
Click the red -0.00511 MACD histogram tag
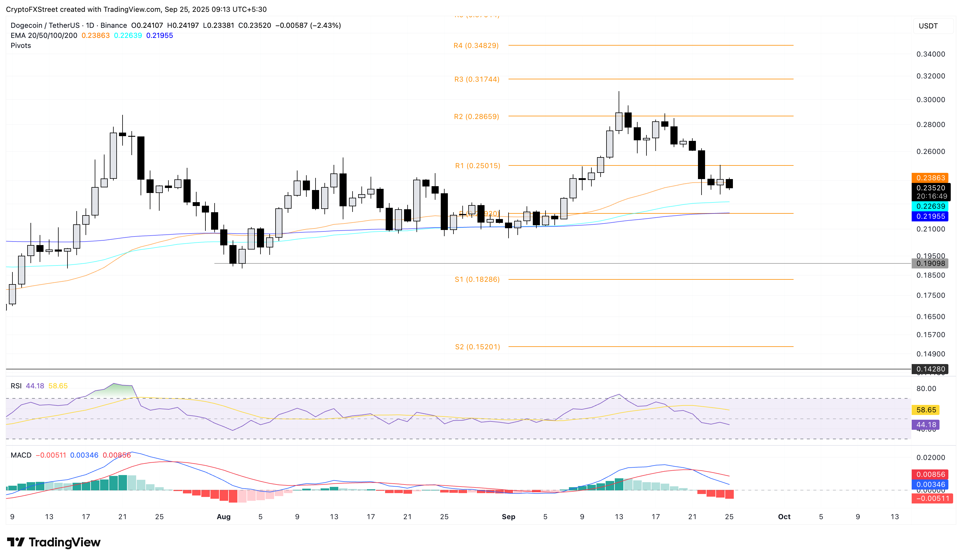pos(932,498)
